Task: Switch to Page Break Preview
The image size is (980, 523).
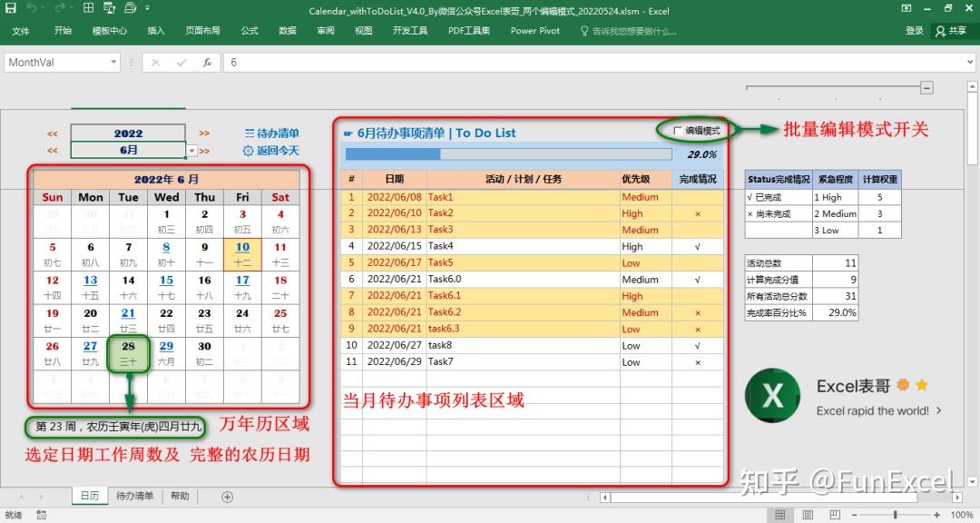Action: tap(835, 514)
